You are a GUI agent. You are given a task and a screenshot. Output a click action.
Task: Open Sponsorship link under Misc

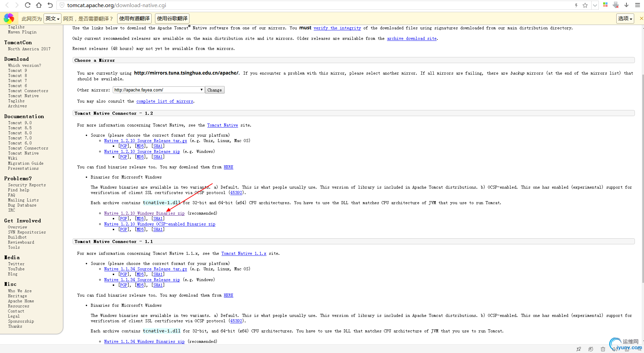21,321
